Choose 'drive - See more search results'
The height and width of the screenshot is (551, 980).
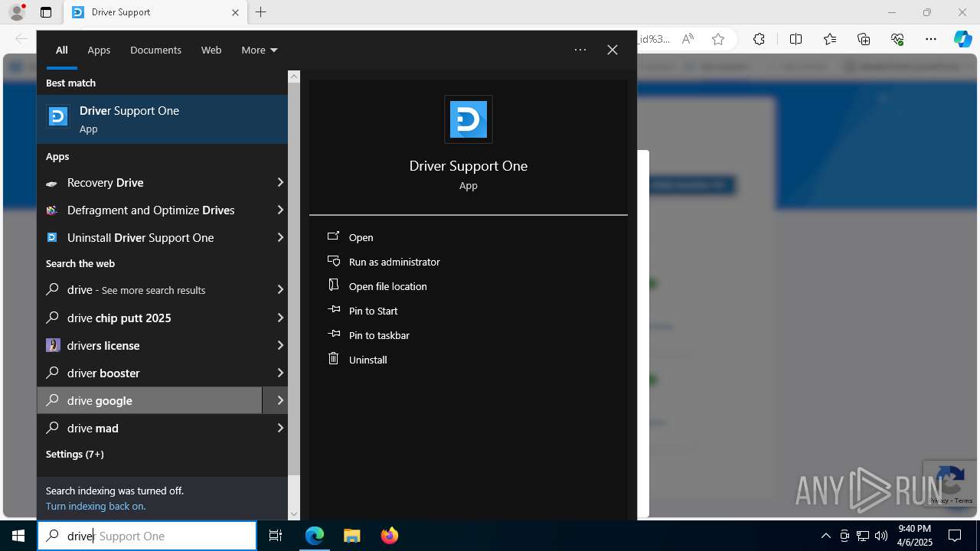point(150,290)
